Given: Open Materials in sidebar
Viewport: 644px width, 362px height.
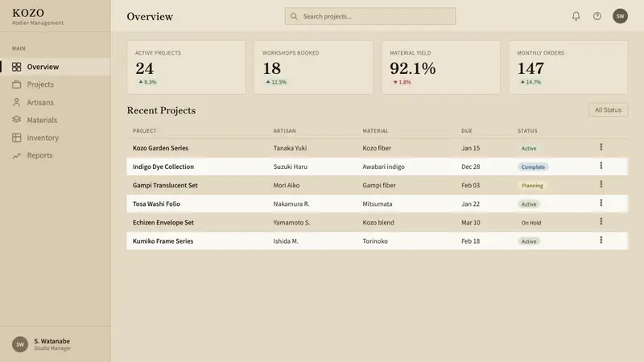Looking at the screenshot, I should 55,120.
